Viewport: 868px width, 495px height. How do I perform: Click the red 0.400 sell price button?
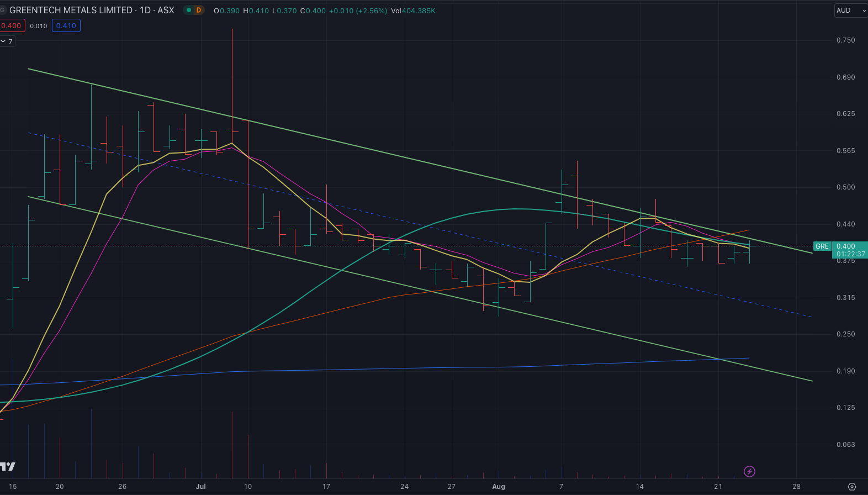click(12, 26)
